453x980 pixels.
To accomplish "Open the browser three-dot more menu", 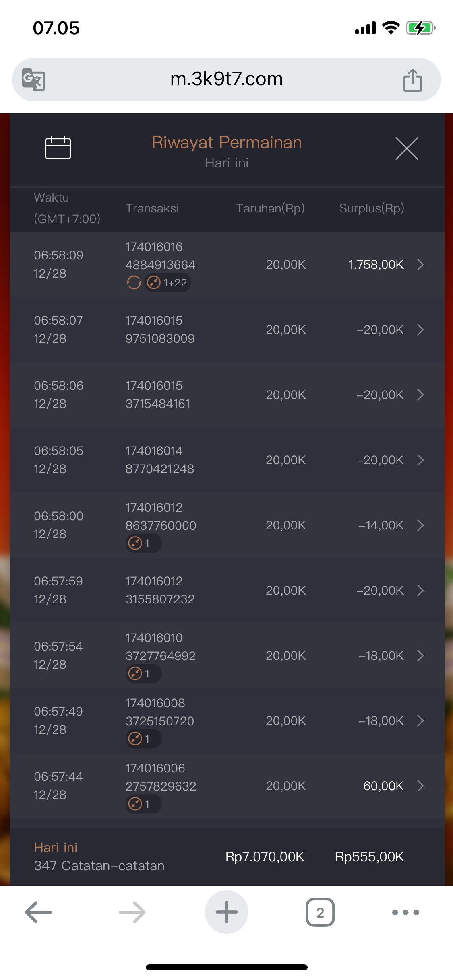I will coord(405,912).
